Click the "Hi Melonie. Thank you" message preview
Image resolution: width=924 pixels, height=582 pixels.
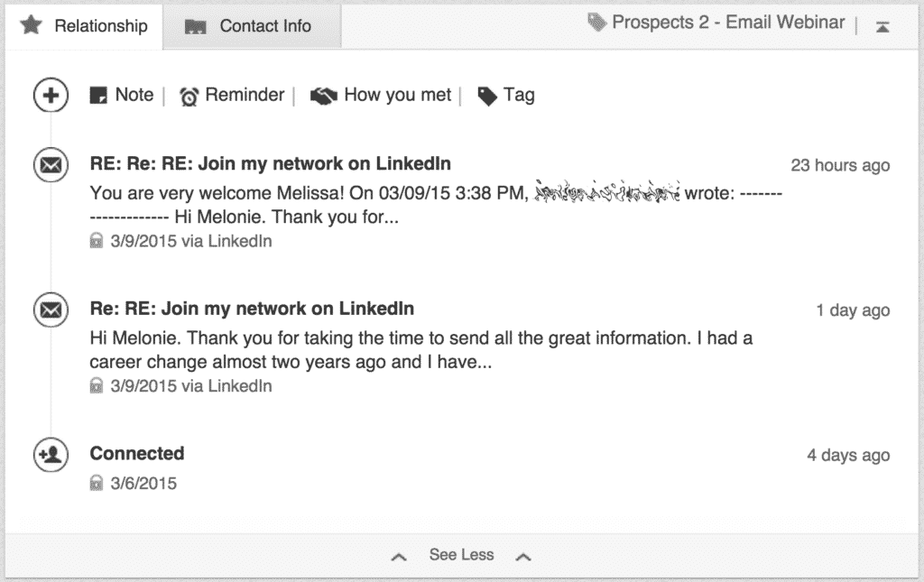point(420,350)
